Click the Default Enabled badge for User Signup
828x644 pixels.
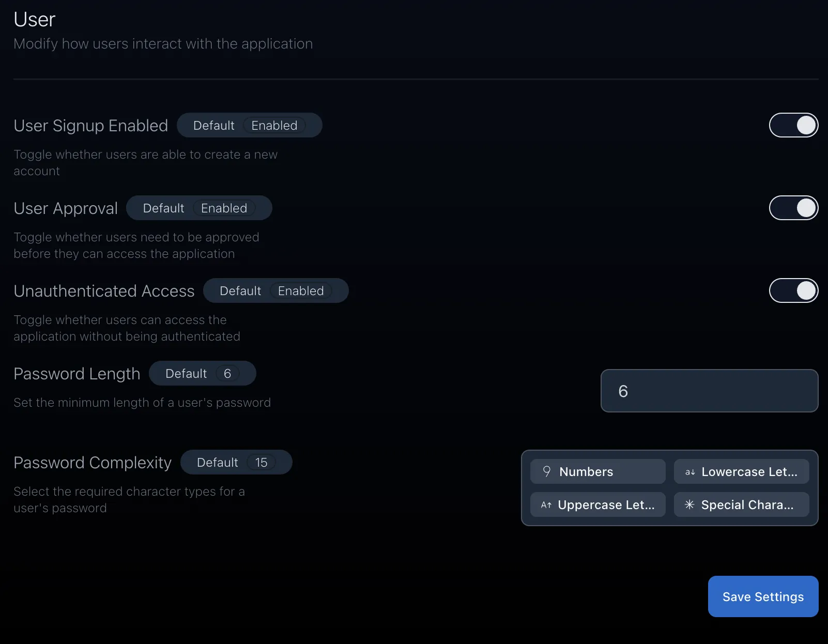(249, 125)
